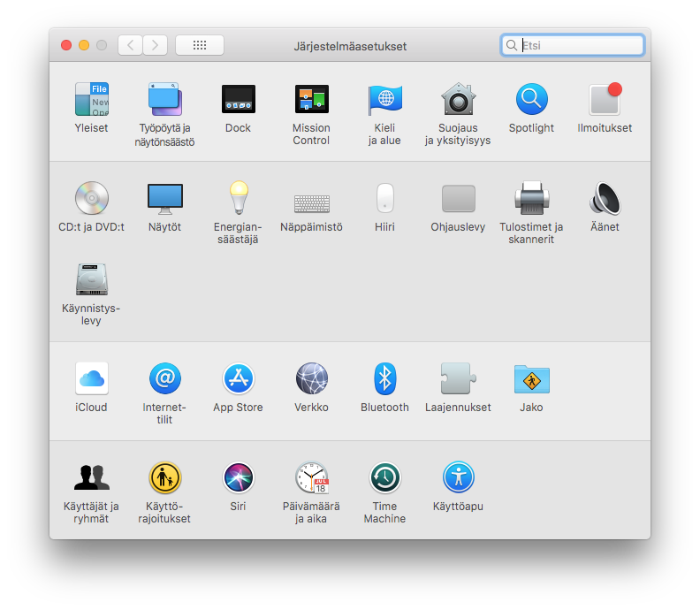This screenshot has width=700, height=610.
Task: Click the show all grid button
Action: click(199, 45)
